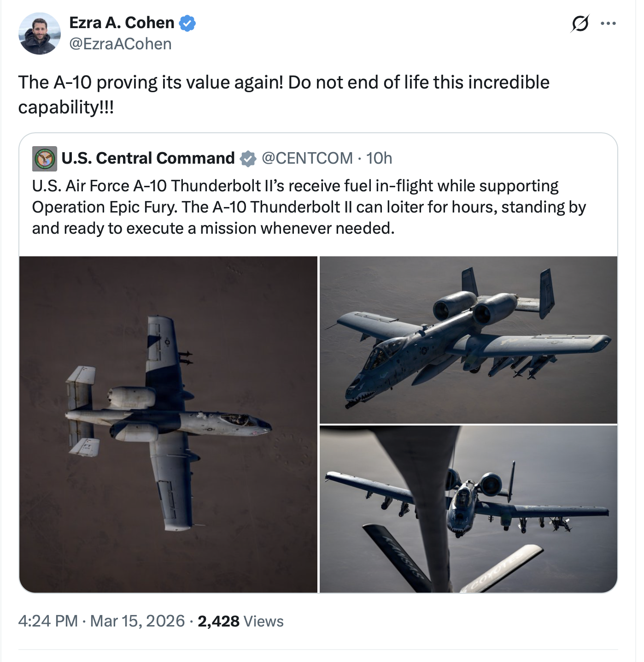Image resolution: width=644 pixels, height=662 pixels.
Task: Click the Mar 15, 2026 date
Action: (x=137, y=621)
